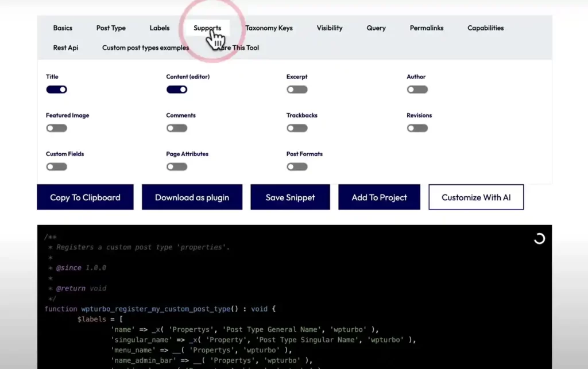Switch to the Post Type tab
588x369 pixels.
point(111,28)
